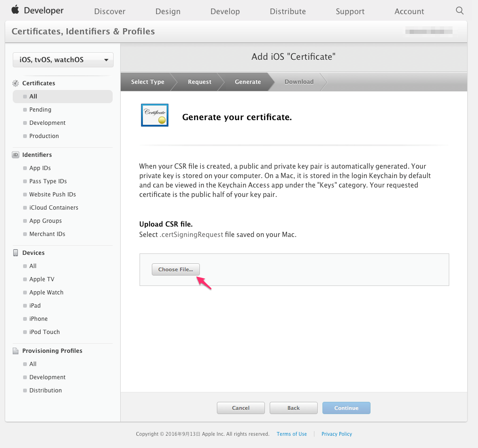Click the Certificates, Identifiers & Profiles title

83,32
